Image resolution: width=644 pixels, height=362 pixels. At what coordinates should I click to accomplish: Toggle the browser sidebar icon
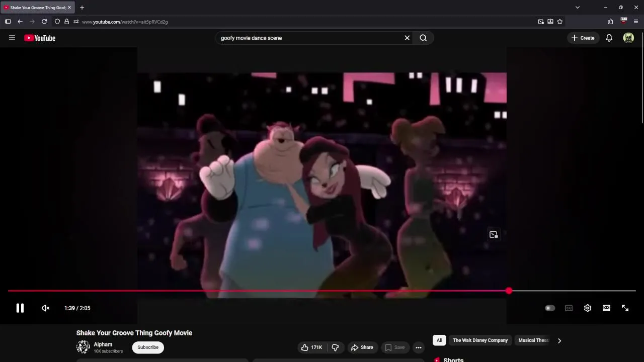point(8,22)
